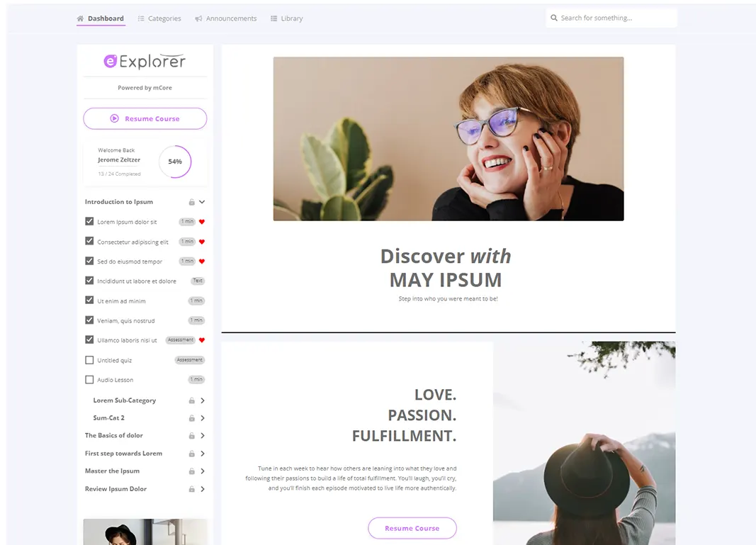Click the lock icon next to Master the Ipsum
Viewport: 756px width, 545px height.
[191, 471]
